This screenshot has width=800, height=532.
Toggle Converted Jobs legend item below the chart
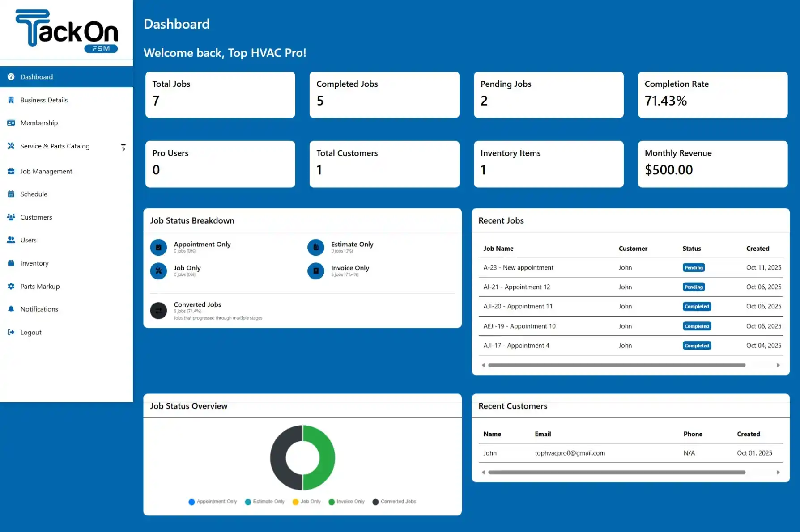pos(394,502)
